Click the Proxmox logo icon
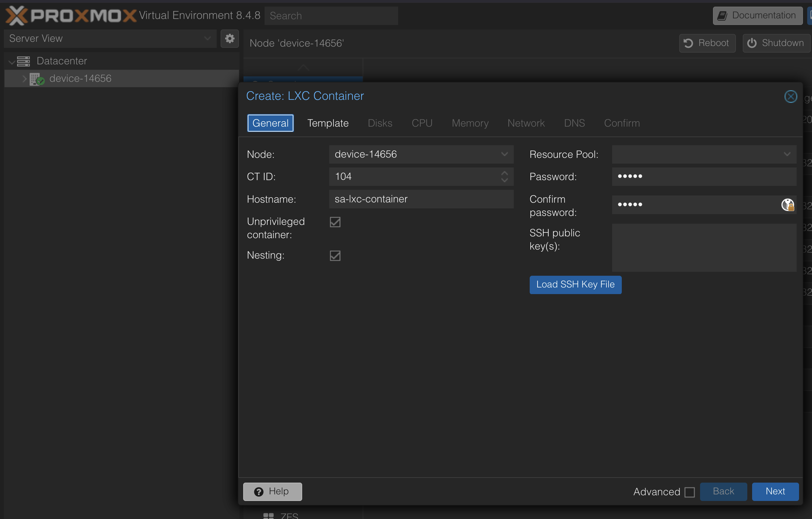 16,16
